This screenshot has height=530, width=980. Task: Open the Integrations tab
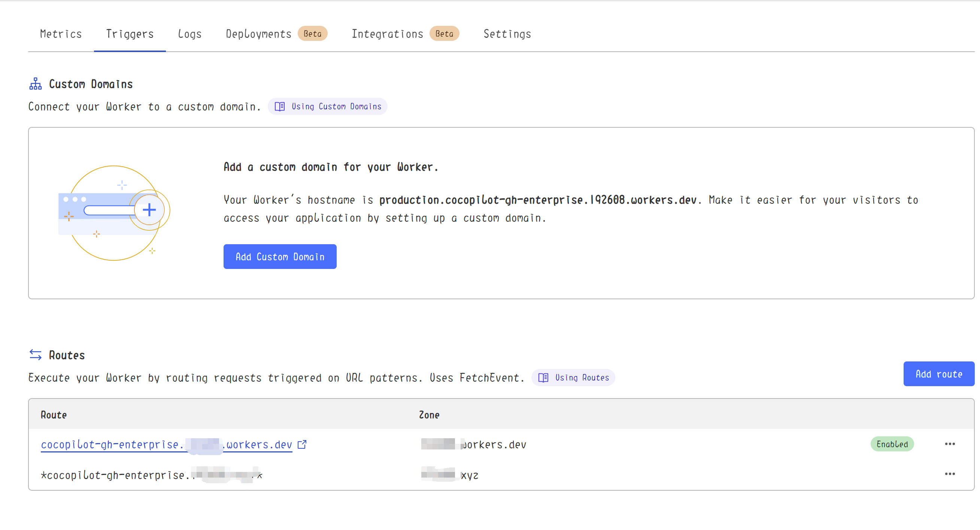pos(387,34)
